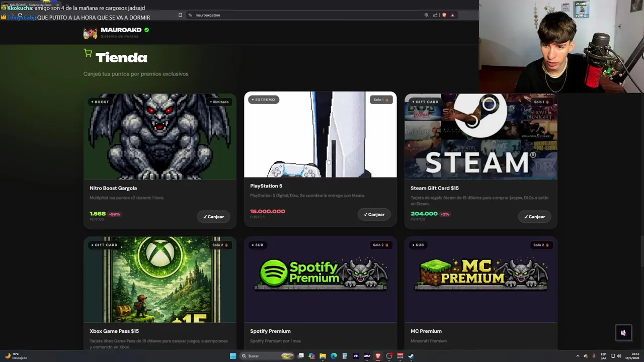Open the Spotify Premium banner image
This screenshot has height=362, width=644.
[x=320, y=280]
